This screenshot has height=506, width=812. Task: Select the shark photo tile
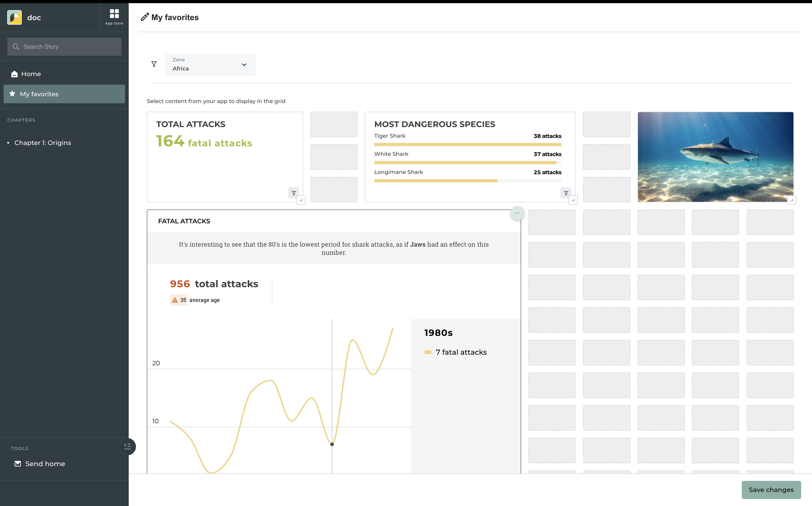[715, 157]
